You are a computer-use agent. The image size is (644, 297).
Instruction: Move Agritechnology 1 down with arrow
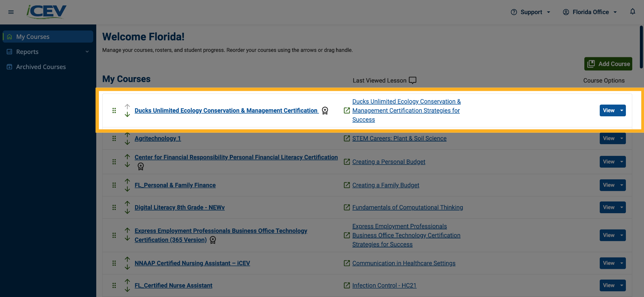(x=127, y=142)
